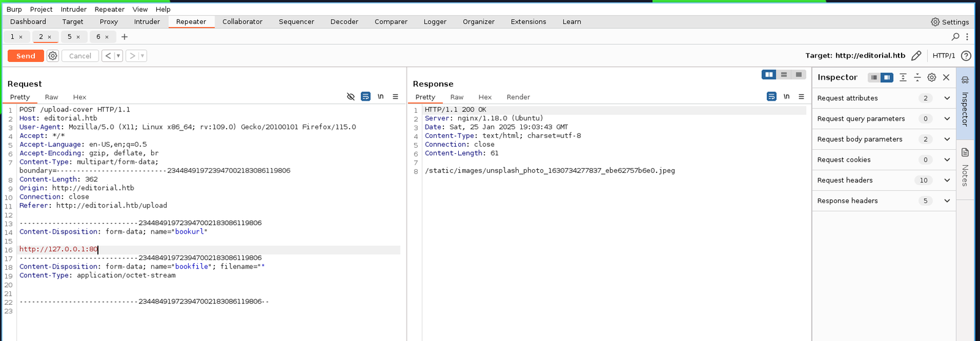Add a new Repeater tab with plus
This screenshot has width=980, height=341.
click(124, 37)
